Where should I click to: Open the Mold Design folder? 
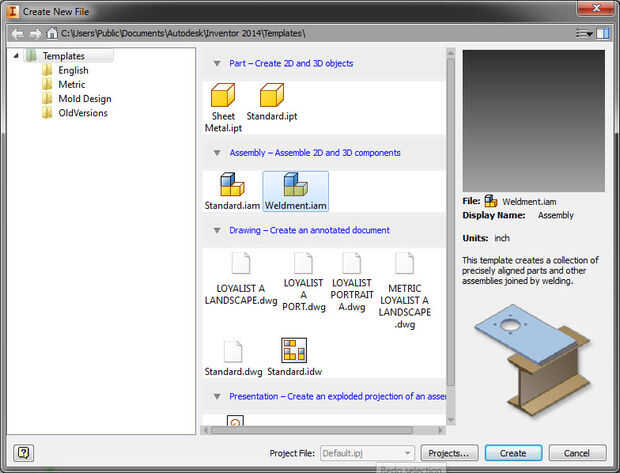tap(77, 99)
